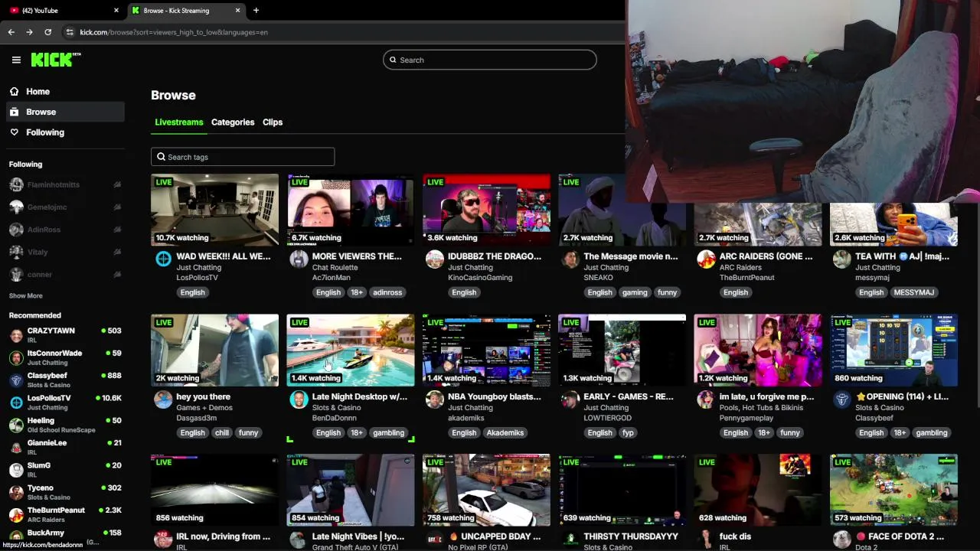Open the hamburger sidebar menu
The image size is (980, 551).
coord(16,60)
